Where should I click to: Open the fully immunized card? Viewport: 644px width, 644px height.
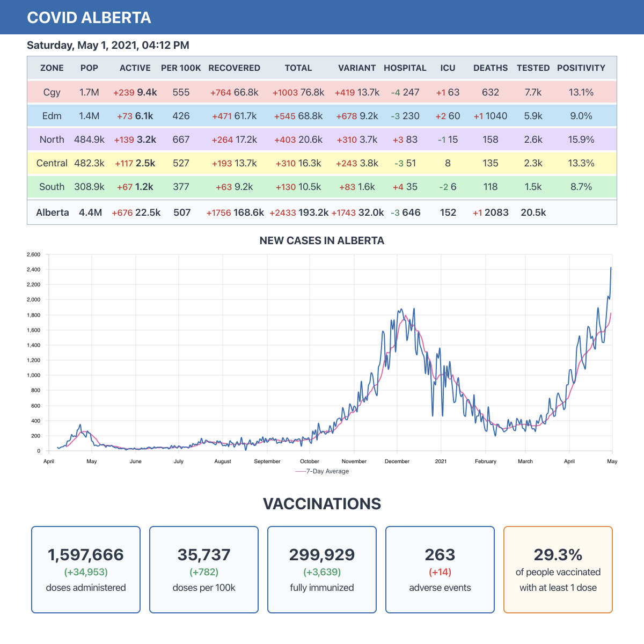tap(322, 569)
